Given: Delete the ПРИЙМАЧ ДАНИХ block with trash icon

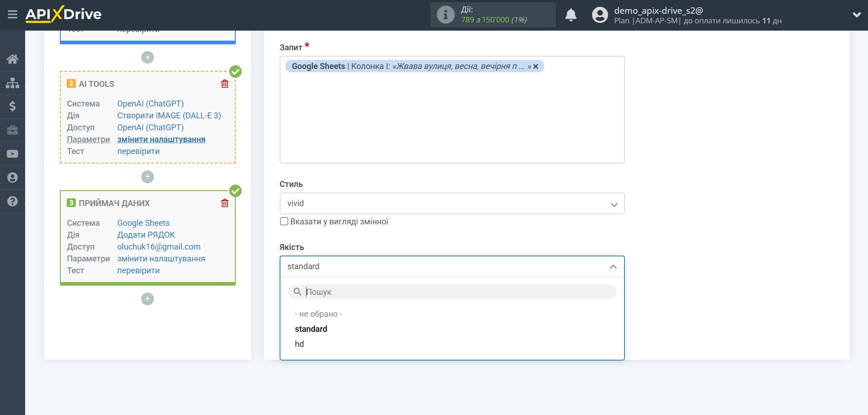Looking at the screenshot, I should click(x=225, y=203).
